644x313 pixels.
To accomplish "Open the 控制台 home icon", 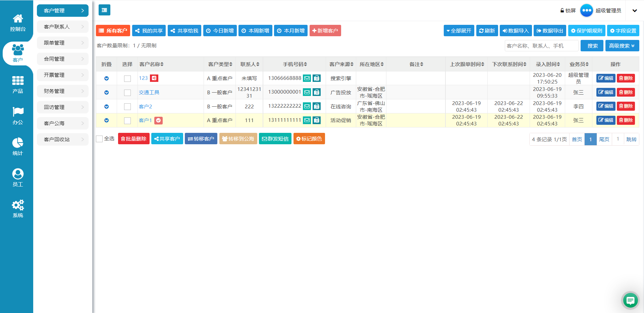I will coord(18,18).
